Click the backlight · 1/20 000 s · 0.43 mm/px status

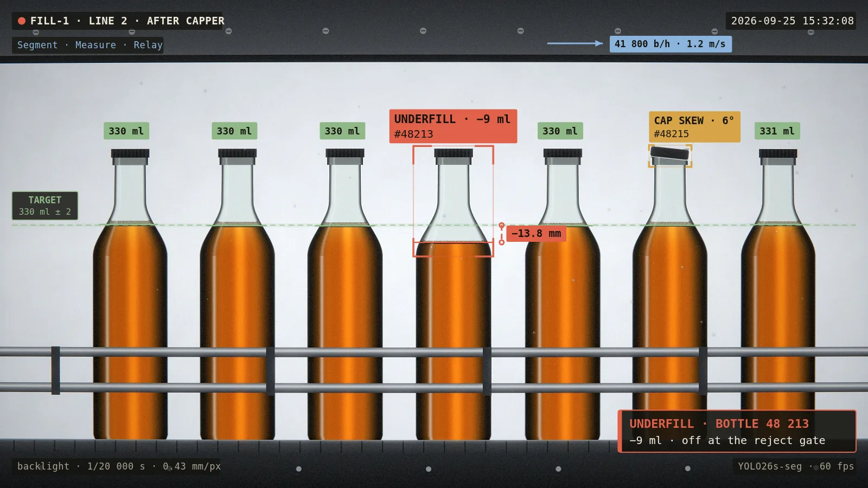[x=119, y=466]
